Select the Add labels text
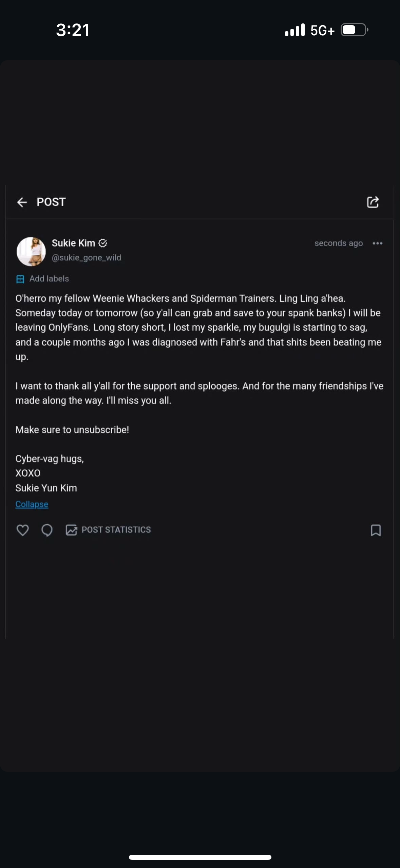This screenshot has width=400, height=868. pos(49,279)
